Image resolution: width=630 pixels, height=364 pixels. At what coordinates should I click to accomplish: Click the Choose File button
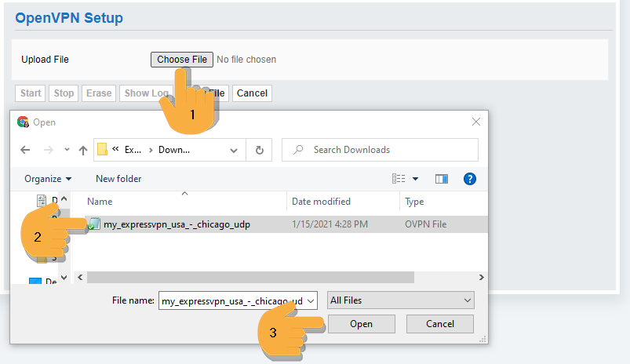click(181, 60)
